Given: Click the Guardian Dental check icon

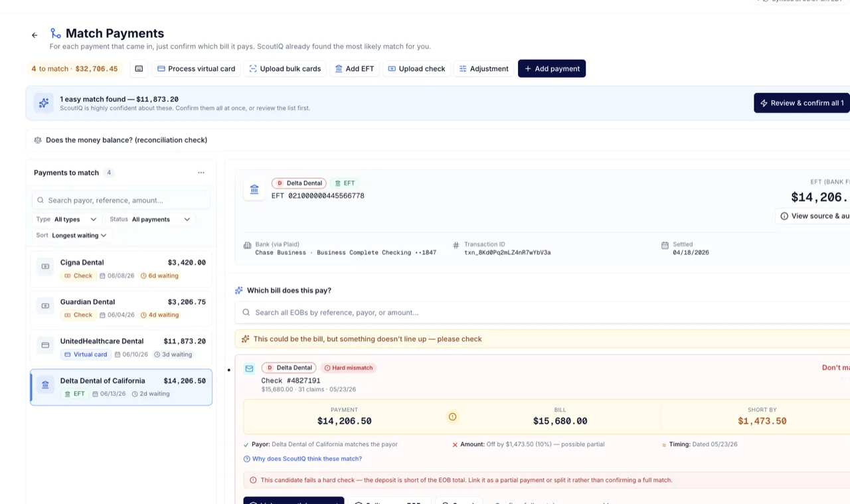Looking at the screenshot, I should (45, 305).
